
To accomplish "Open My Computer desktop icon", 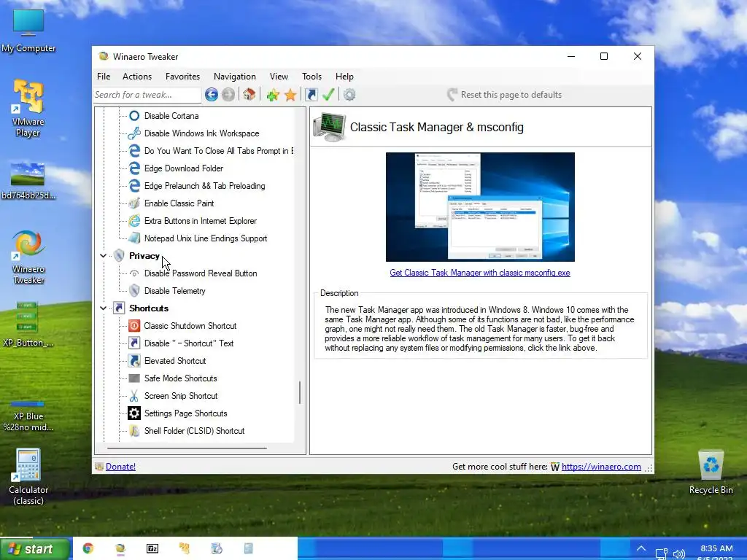I will (x=28, y=31).
